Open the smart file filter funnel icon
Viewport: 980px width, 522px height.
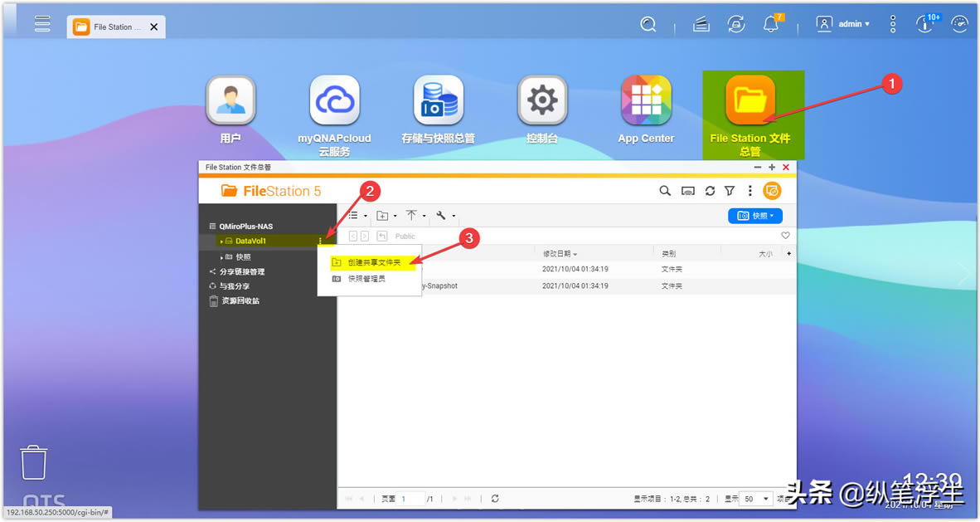(730, 191)
